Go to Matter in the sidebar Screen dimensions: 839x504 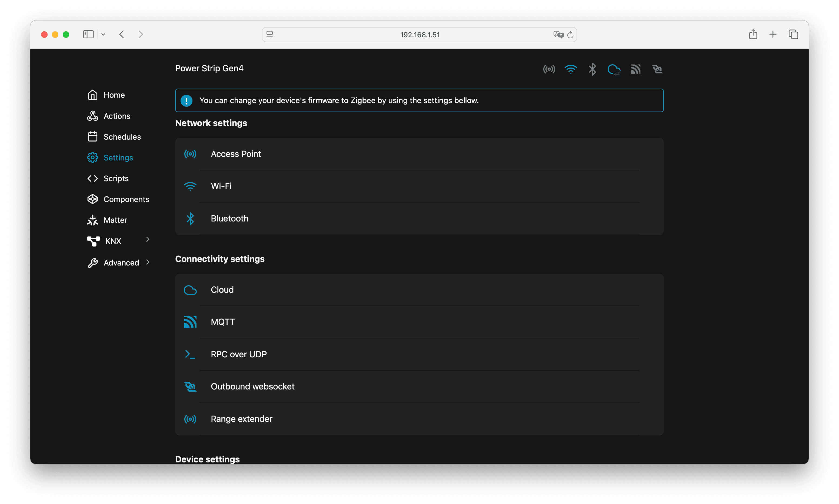coord(115,220)
